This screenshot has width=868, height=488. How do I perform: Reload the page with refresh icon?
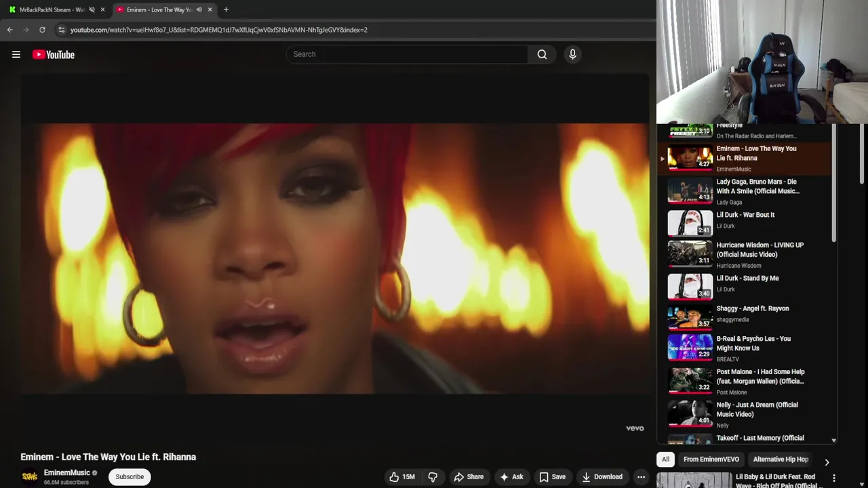tap(42, 30)
